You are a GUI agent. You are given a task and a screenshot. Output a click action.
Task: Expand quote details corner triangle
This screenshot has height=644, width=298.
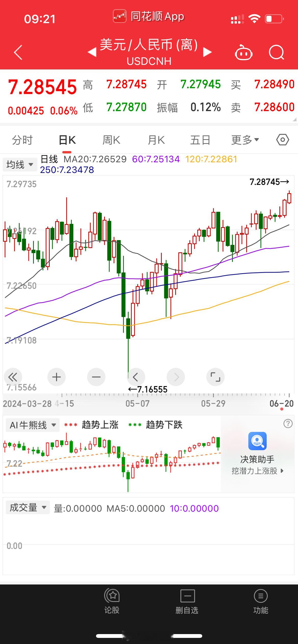coord(295,119)
